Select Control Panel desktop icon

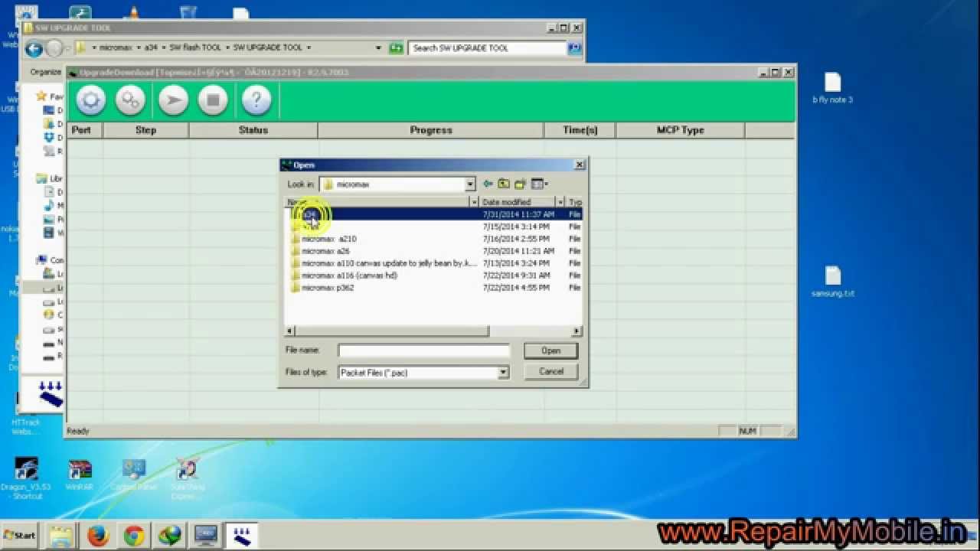(134, 476)
